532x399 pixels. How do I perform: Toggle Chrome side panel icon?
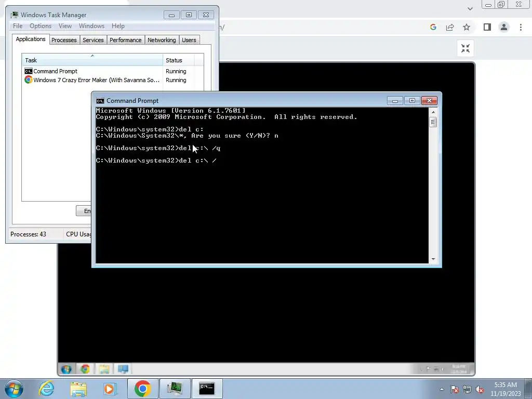(x=487, y=27)
